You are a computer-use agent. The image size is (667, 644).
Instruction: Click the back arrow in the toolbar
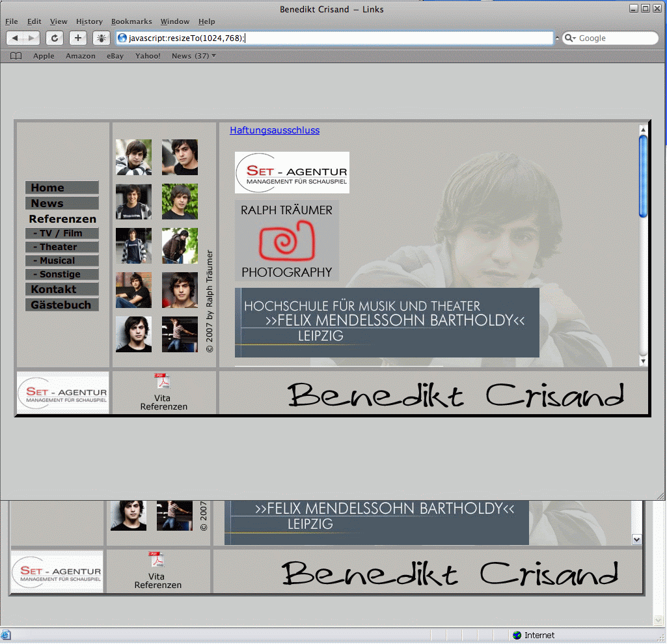point(16,38)
